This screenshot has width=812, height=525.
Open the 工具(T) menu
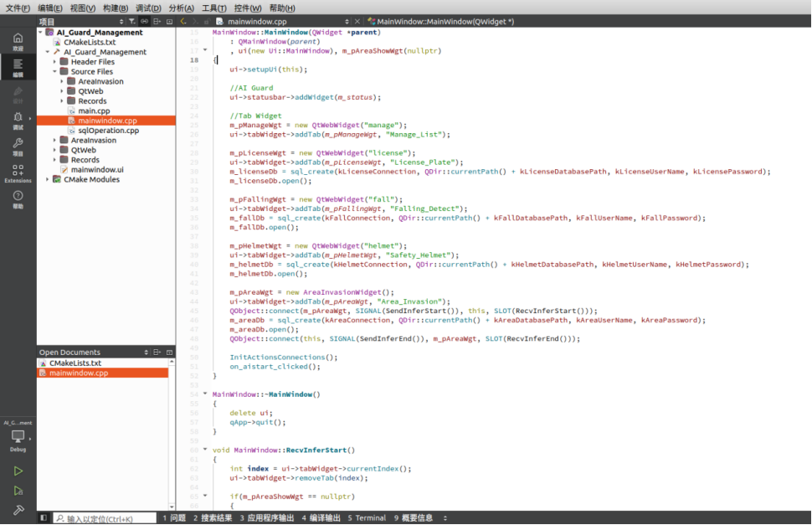(x=214, y=8)
